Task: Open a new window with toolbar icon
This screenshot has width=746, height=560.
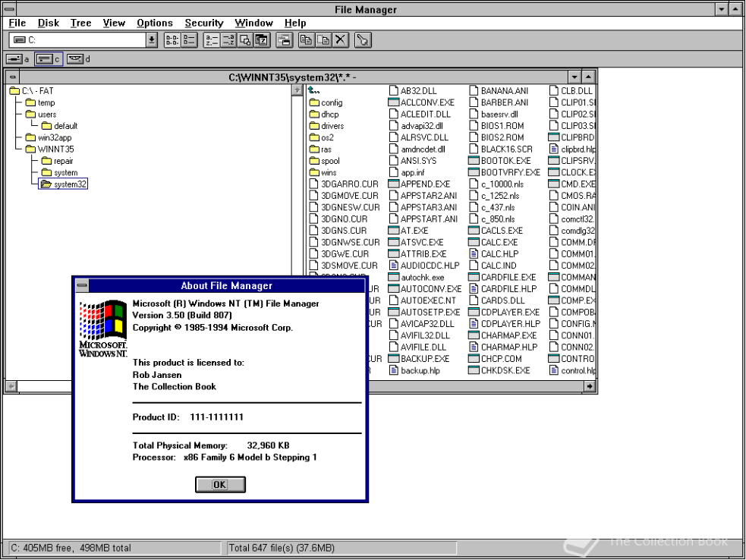Action: click(x=285, y=40)
